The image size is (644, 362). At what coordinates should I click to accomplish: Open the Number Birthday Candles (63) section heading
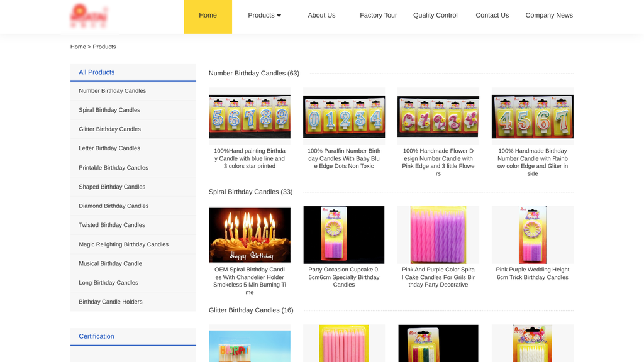coord(254,74)
